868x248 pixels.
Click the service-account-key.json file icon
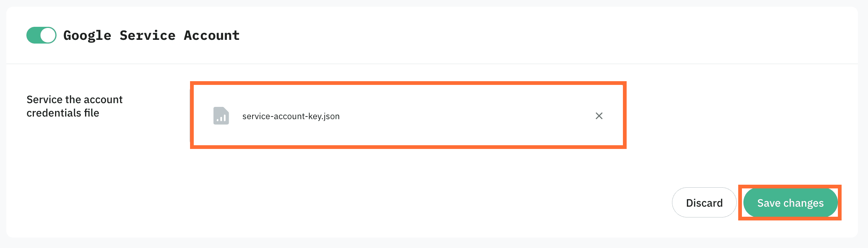tap(221, 116)
